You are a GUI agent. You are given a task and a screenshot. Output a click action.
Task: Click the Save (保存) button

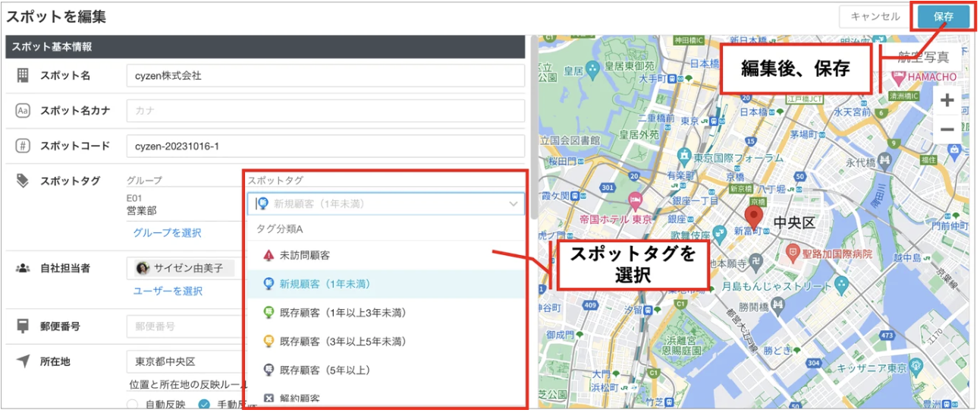click(943, 17)
